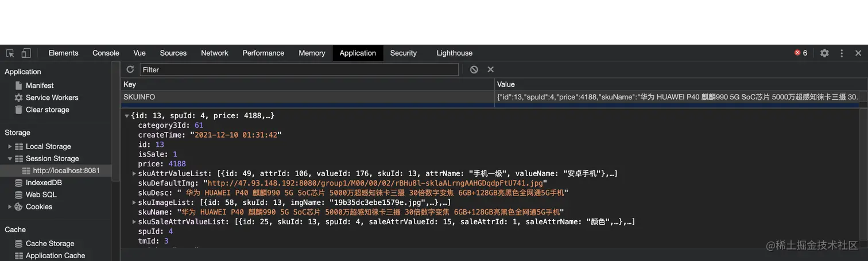Select Manifest in the Application sidebar
Viewport: 868px width, 261px height.
40,85
